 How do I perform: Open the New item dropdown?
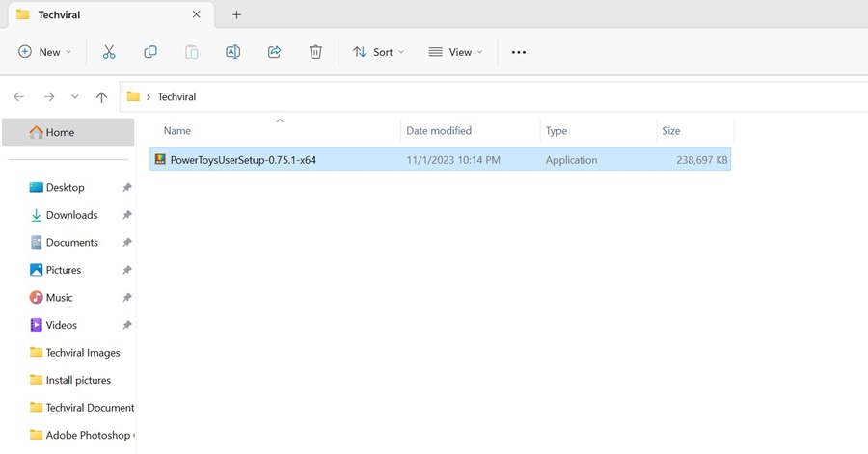(44, 52)
